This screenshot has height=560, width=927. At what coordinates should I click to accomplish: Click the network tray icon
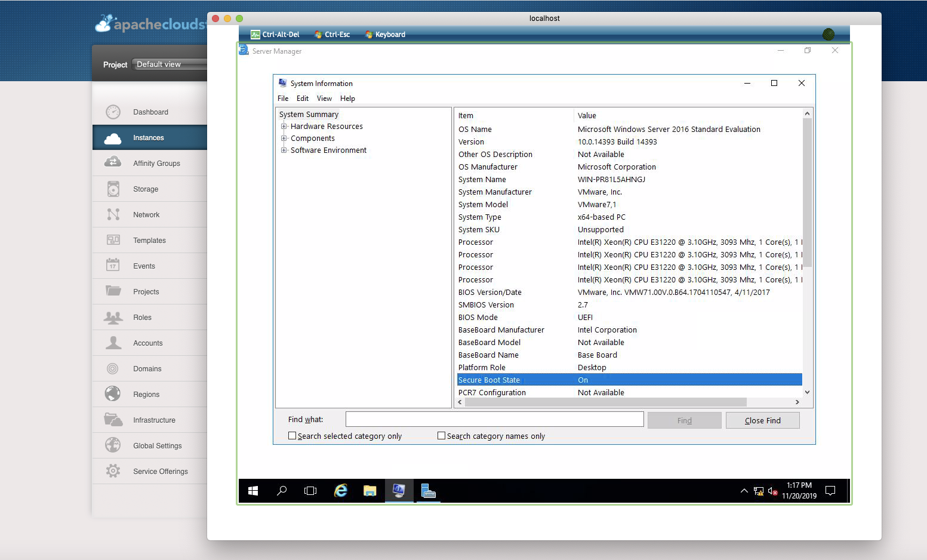tap(758, 491)
